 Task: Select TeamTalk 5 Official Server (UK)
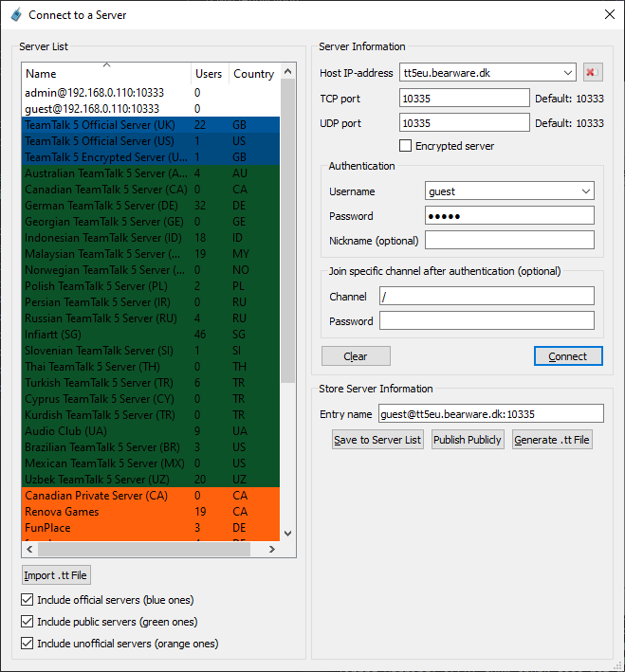(x=151, y=125)
